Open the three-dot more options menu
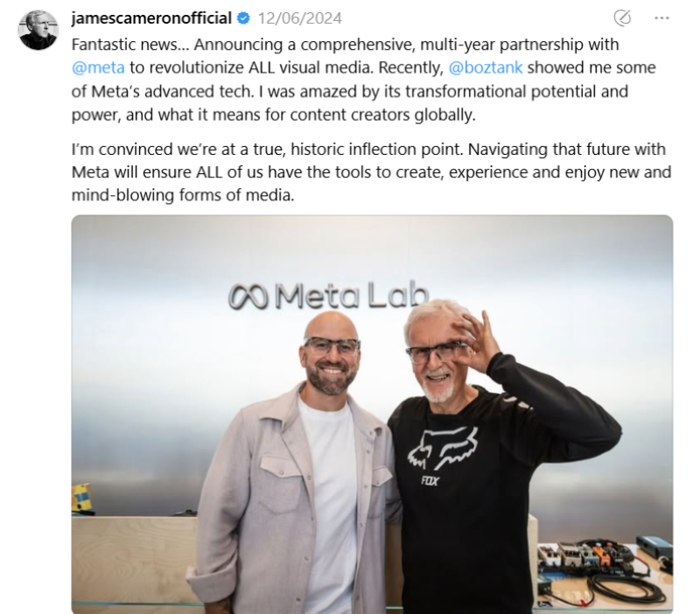 [661, 18]
